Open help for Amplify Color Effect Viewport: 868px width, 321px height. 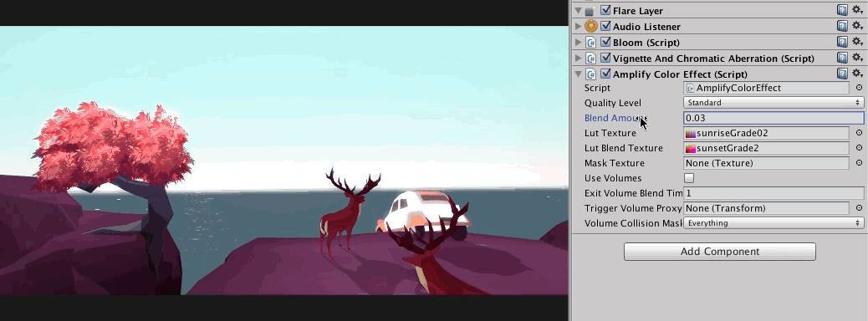click(842, 74)
